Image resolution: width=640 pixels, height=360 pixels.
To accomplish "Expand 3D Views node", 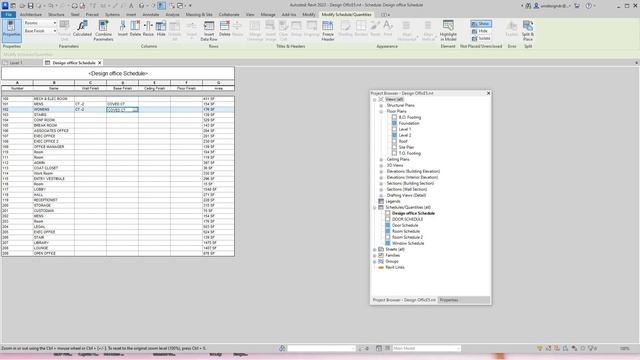I will (381, 165).
